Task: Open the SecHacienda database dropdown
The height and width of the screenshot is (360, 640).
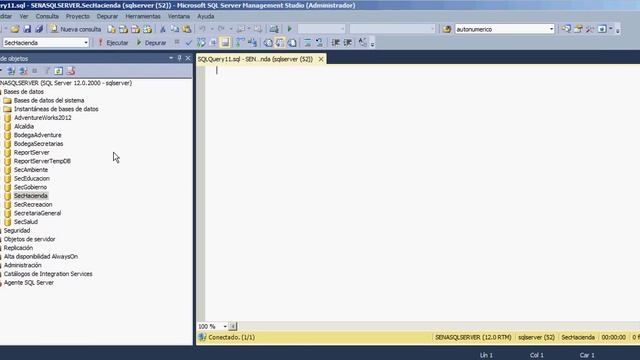Action: [x=86, y=42]
